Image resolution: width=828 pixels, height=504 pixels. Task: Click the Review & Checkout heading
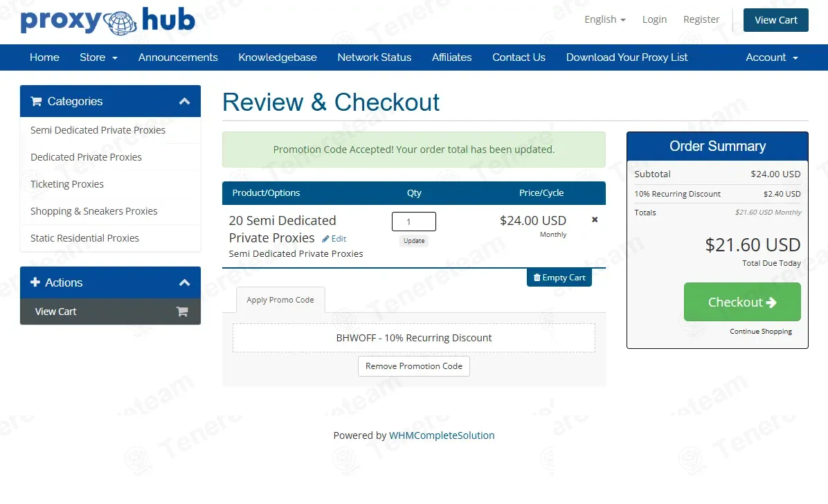click(330, 102)
